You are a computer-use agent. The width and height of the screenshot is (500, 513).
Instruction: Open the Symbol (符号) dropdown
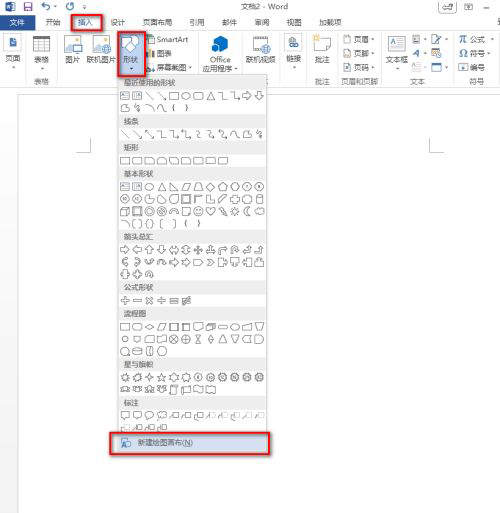(474, 53)
